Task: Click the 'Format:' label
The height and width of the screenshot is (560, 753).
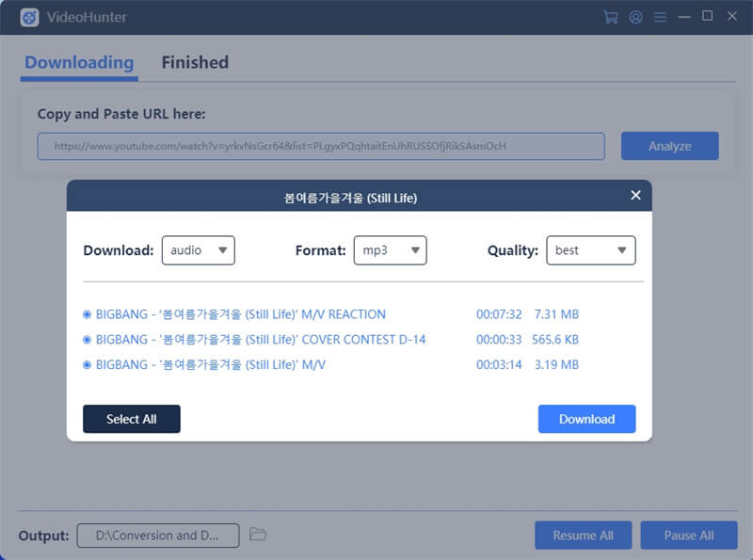Action: point(320,250)
